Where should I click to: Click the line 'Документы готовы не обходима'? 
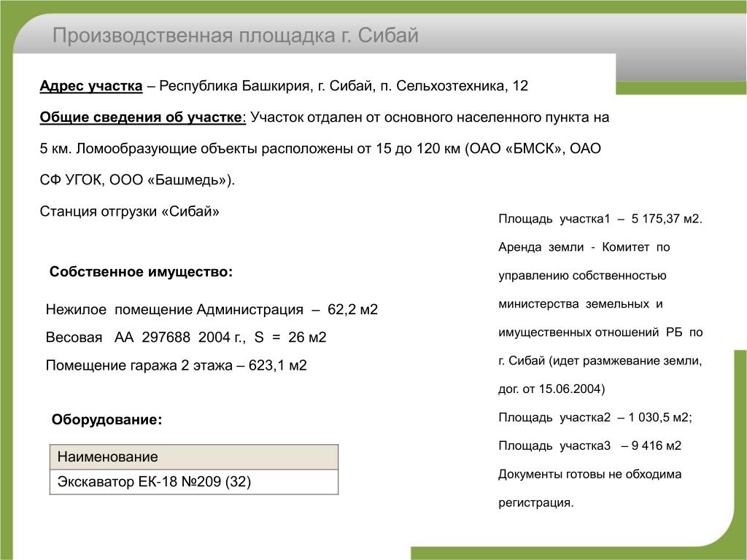click(589, 474)
